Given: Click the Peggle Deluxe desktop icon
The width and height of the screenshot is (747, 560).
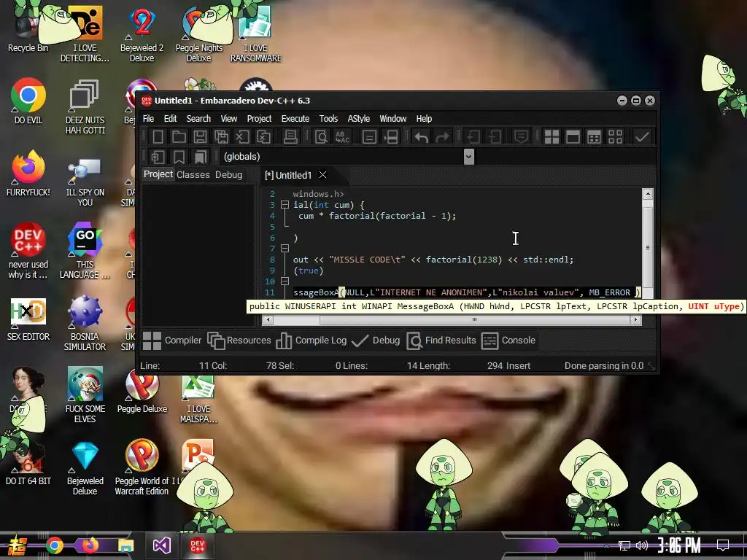Looking at the screenshot, I should [x=142, y=392].
